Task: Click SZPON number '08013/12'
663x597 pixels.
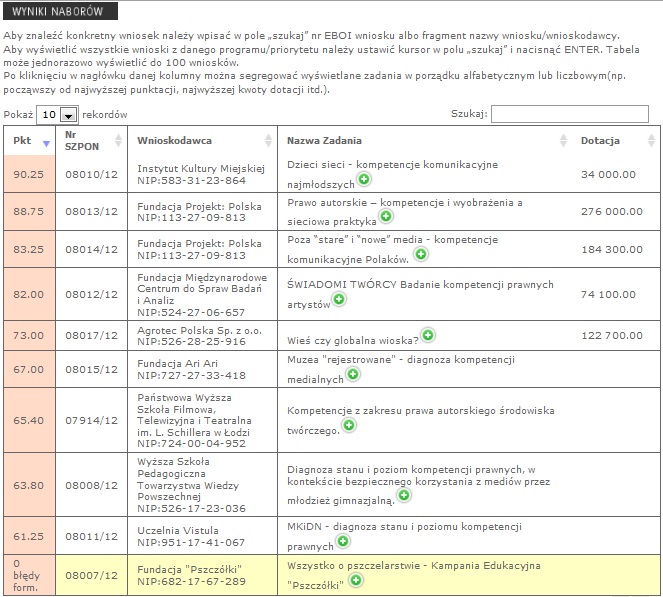Action: 91,211
